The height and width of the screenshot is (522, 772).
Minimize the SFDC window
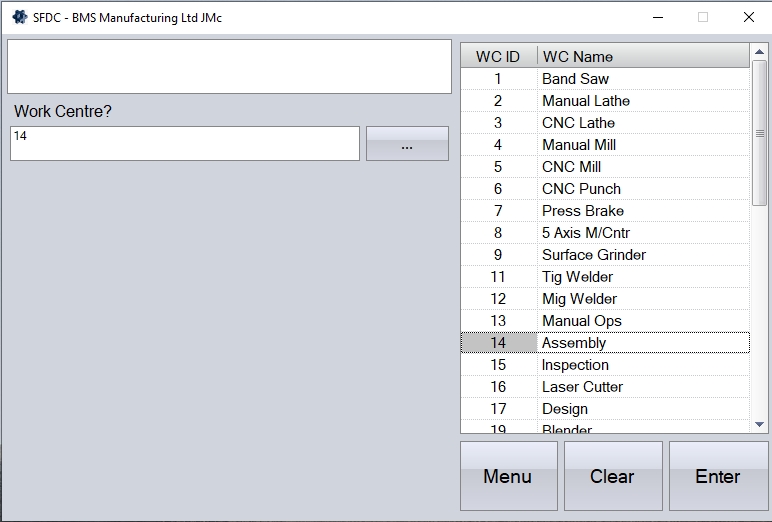(657, 17)
